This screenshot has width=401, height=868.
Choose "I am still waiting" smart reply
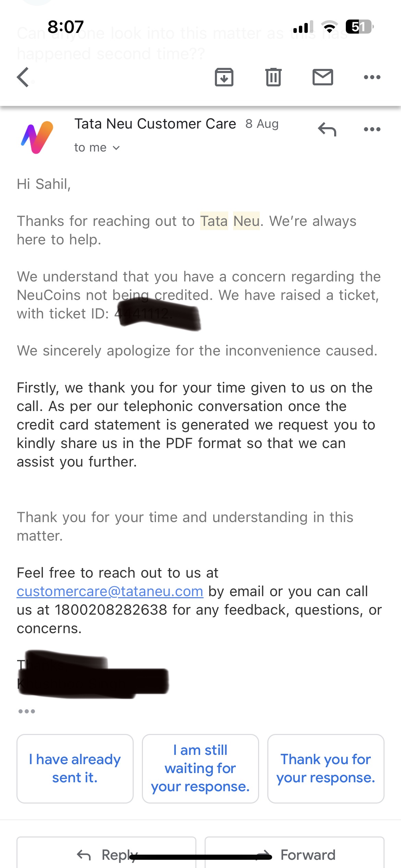click(200, 769)
